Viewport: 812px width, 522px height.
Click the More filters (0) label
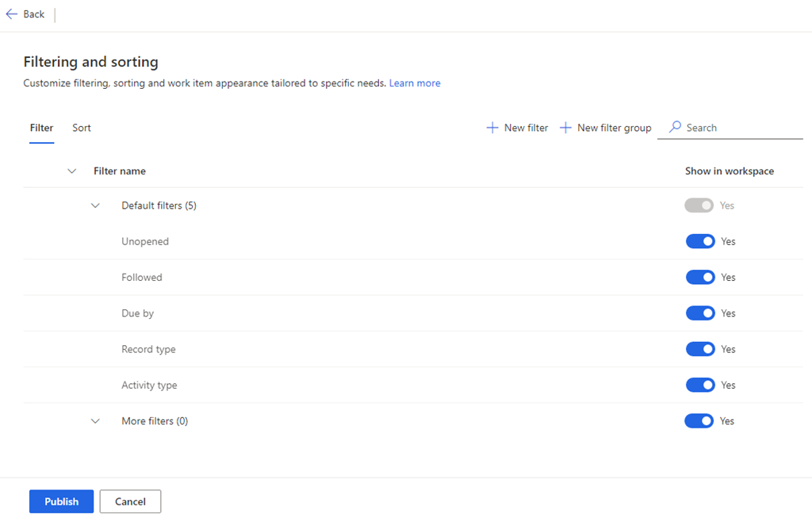tap(155, 421)
